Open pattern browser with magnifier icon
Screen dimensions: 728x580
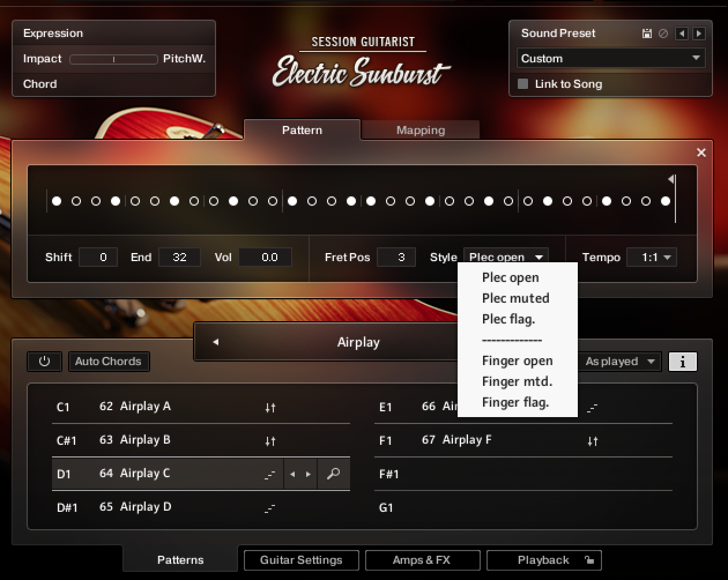coord(333,474)
